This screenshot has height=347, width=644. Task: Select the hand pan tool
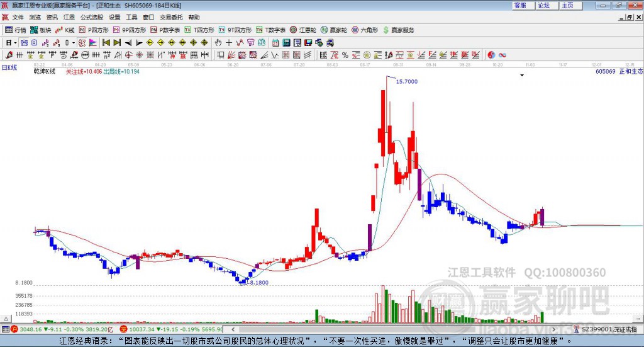[x=218, y=43]
